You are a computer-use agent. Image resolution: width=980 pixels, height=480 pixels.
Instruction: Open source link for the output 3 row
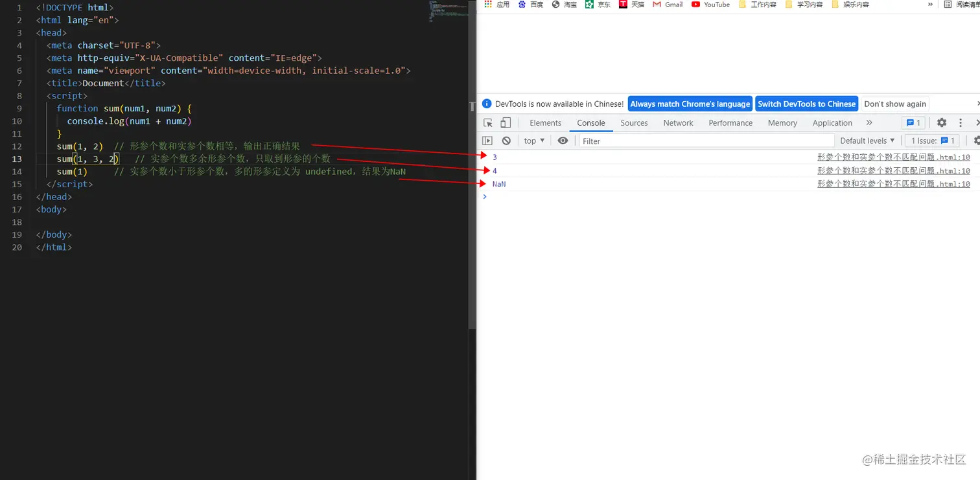pos(894,157)
